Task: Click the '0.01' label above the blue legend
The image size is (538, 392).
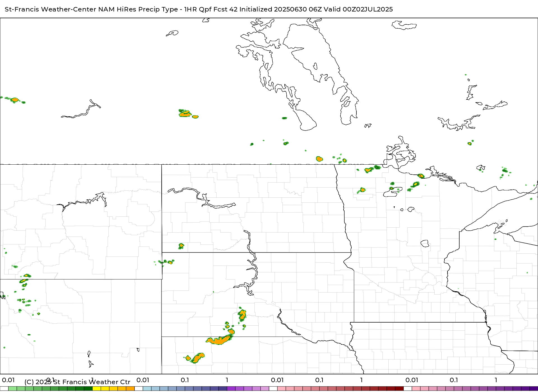Action: click(x=143, y=380)
